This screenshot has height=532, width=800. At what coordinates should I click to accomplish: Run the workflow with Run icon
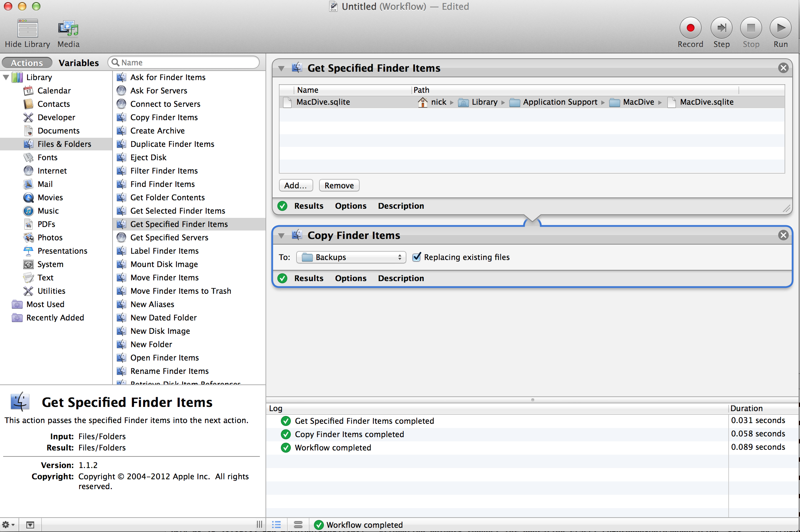(780, 28)
